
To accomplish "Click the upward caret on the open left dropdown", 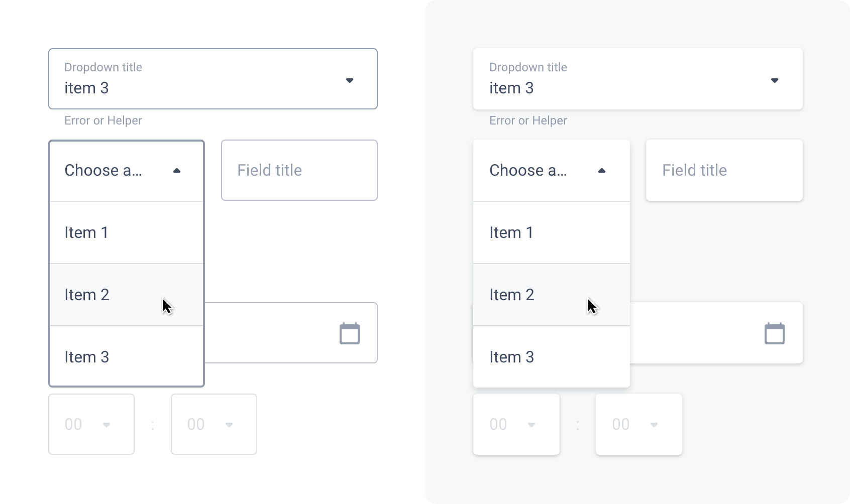I will (177, 170).
